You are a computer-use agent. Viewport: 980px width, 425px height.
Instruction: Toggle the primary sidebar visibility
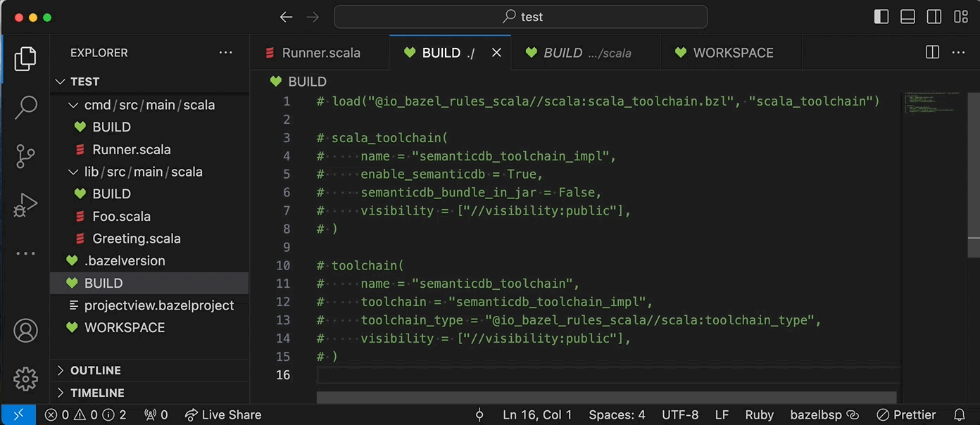(x=881, y=15)
